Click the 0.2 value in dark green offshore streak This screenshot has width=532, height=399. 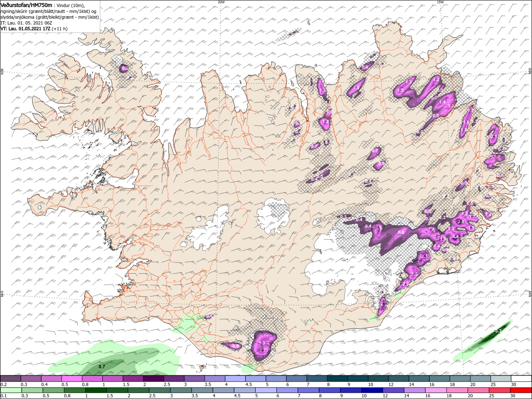(498, 331)
